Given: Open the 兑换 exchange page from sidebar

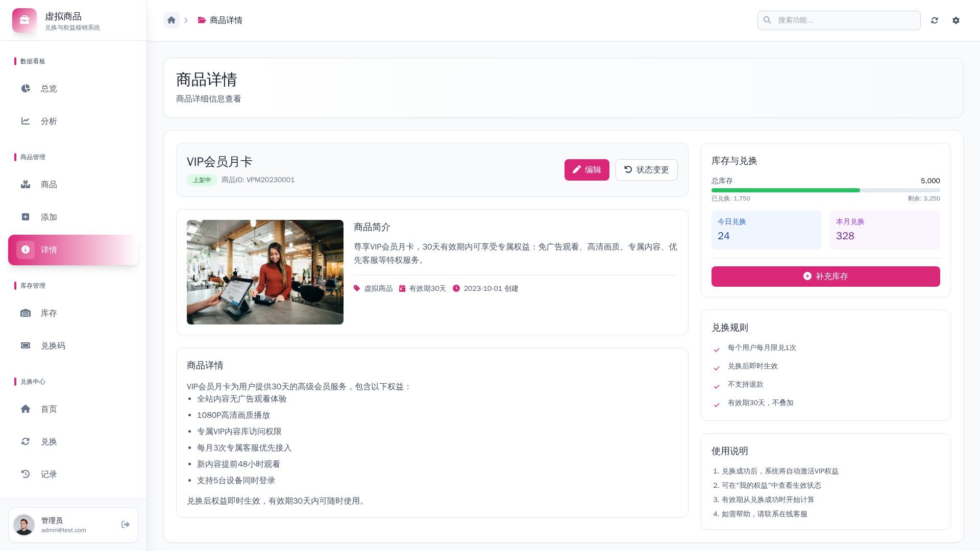Looking at the screenshot, I should coord(26,441).
